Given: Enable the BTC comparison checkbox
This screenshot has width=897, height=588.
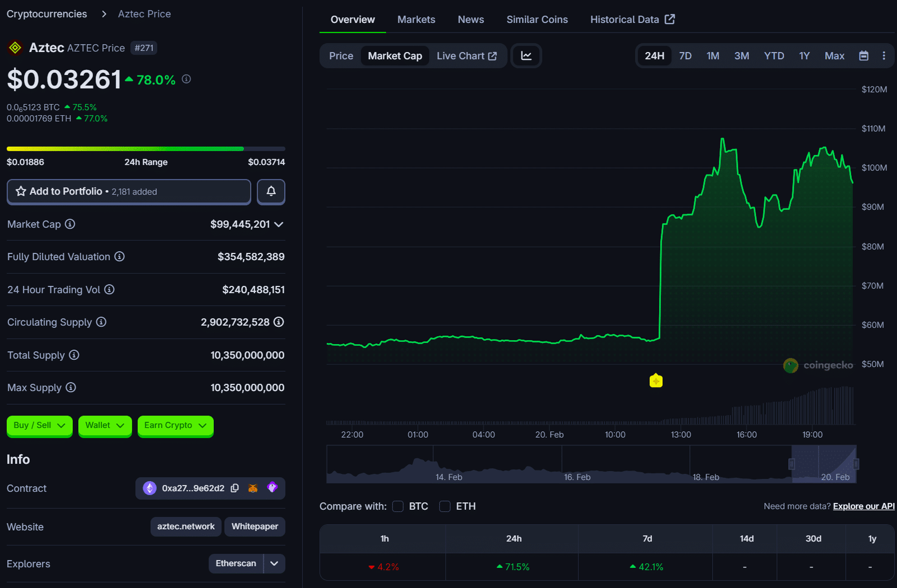Looking at the screenshot, I should click(x=398, y=506).
